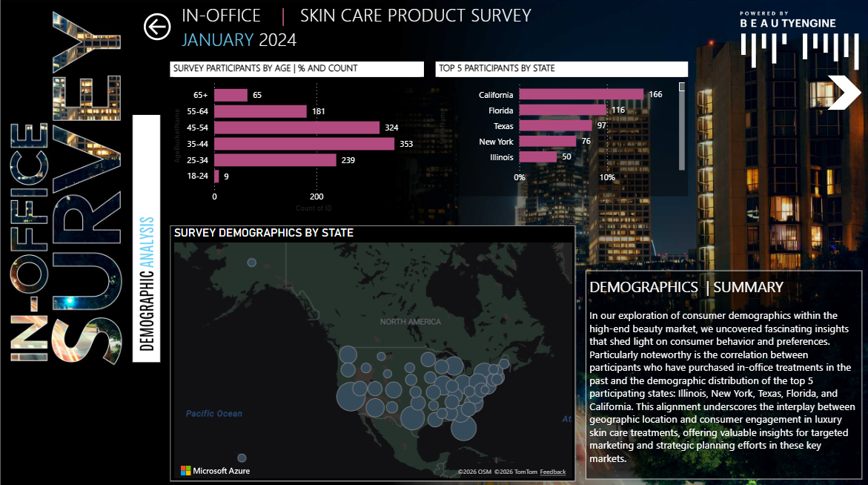Click the back arrow circle icon

[x=156, y=27]
